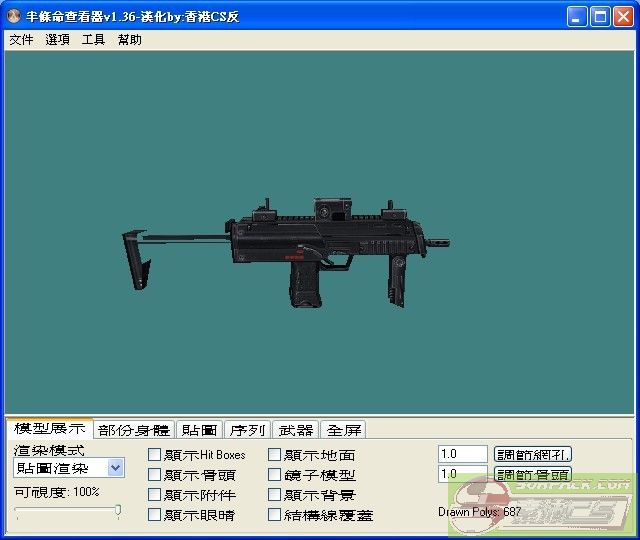Click the Drawn Polys: 687 text
The image size is (640, 540).
480,512
